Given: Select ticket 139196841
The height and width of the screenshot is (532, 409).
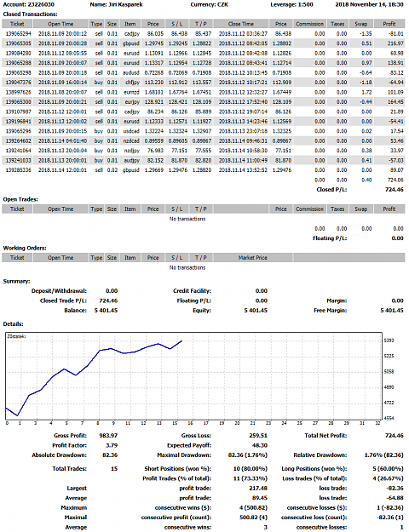Looking at the screenshot, I should click(19, 122).
